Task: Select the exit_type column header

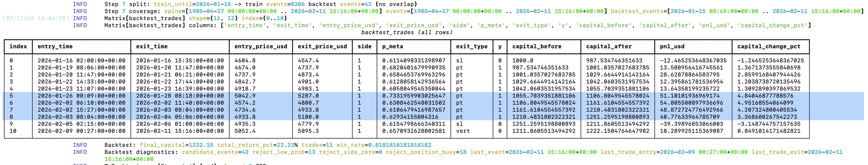Action: pyautogui.click(x=471, y=47)
